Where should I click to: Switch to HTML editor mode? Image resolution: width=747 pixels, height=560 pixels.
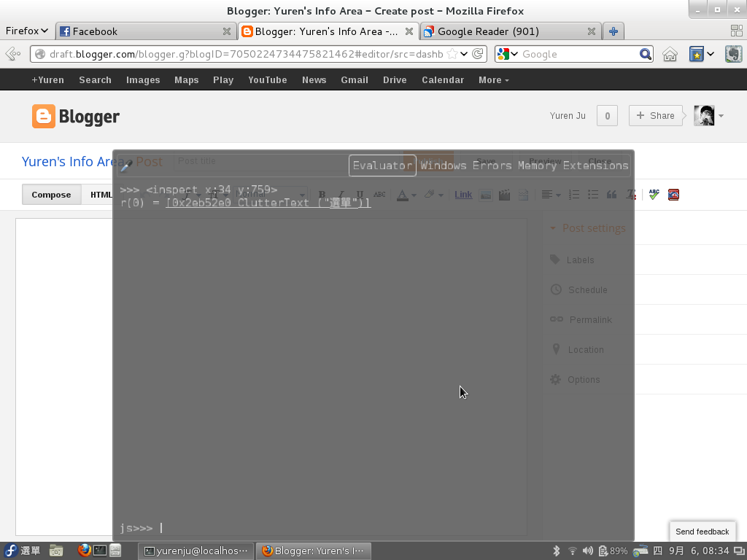point(101,195)
